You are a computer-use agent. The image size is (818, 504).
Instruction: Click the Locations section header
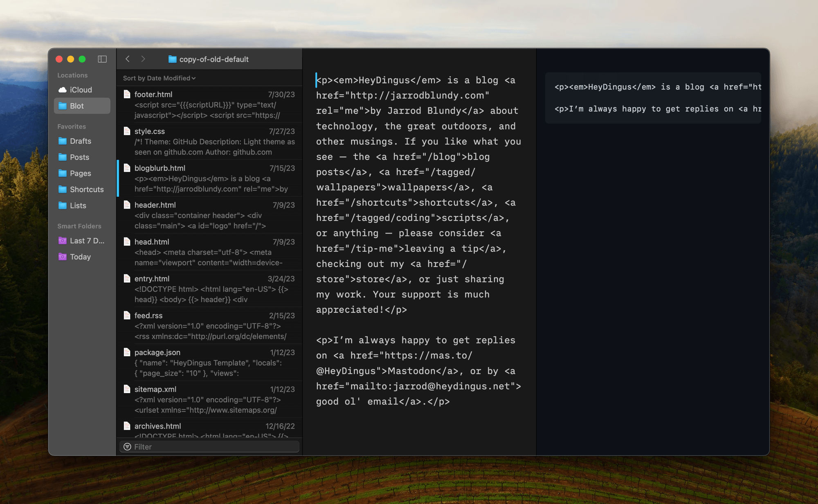click(x=72, y=75)
